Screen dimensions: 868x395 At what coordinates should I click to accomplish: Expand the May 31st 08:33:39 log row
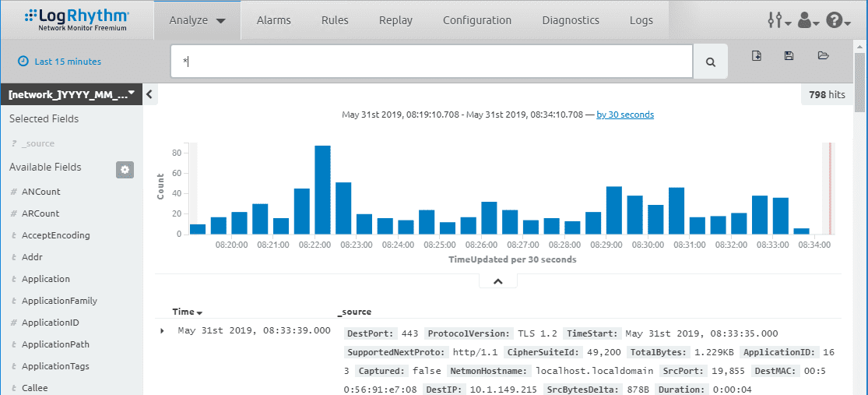coord(162,331)
